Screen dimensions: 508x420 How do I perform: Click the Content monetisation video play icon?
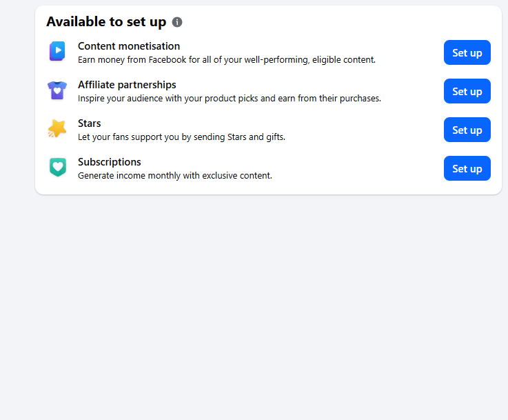click(x=57, y=51)
